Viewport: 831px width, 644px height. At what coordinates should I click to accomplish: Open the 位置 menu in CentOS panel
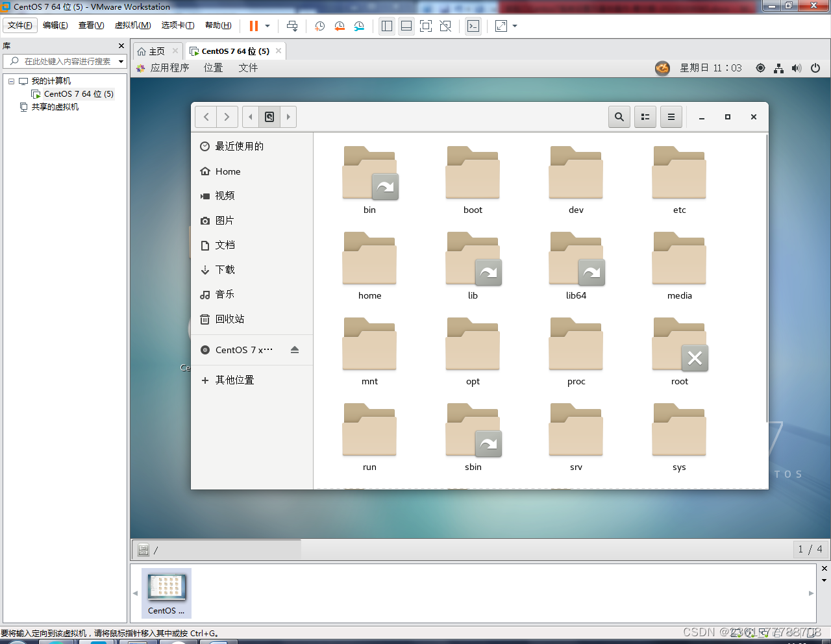[x=213, y=68]
